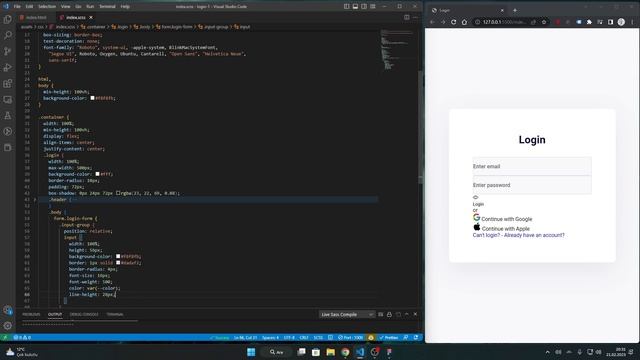Click the errors and warnings count in status bar
Screen dimensions: 640x360
[x=22, y=338]
